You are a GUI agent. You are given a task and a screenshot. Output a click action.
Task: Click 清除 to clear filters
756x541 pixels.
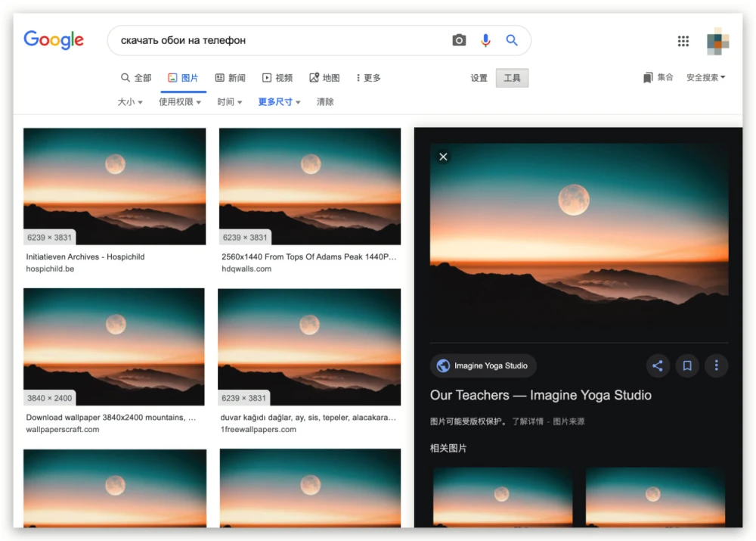(325, 102)
